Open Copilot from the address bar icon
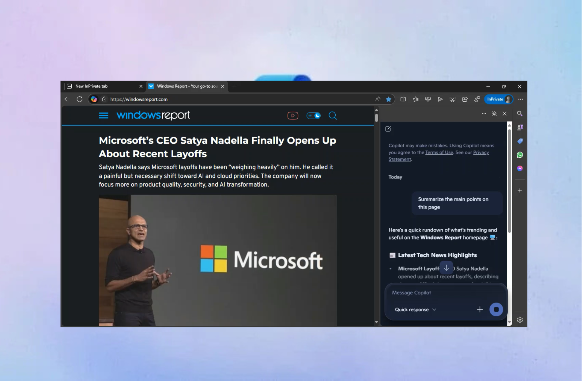The image size is (588, 392). (x=94, y=99)
